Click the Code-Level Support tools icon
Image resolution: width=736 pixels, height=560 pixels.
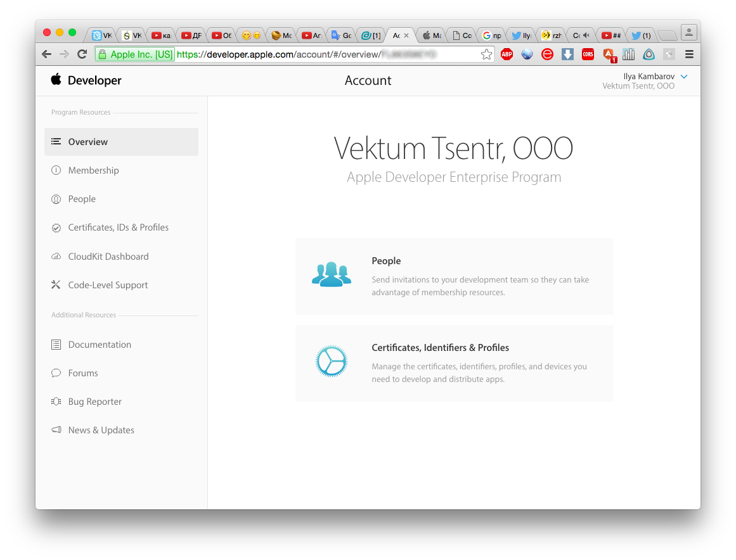click(x=56, y=284)
